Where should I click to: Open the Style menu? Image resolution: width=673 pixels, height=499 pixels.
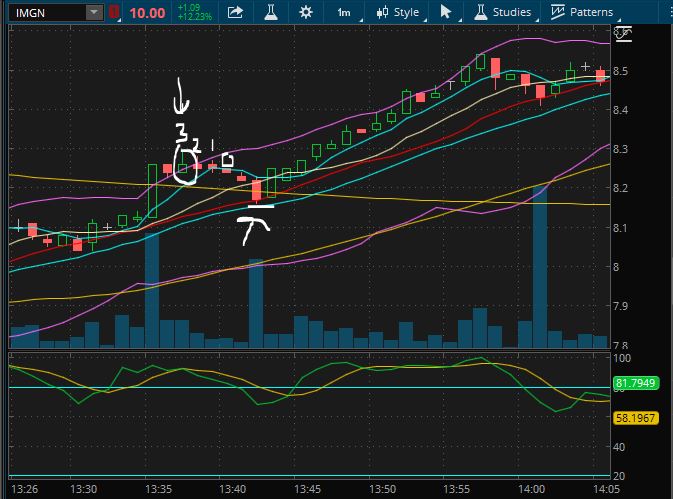click(406, 12)
